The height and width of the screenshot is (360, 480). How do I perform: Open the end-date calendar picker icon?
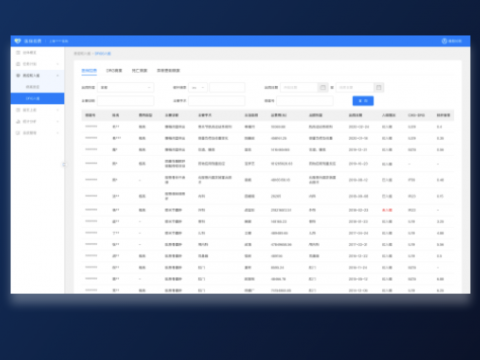(x=379, y=87)
